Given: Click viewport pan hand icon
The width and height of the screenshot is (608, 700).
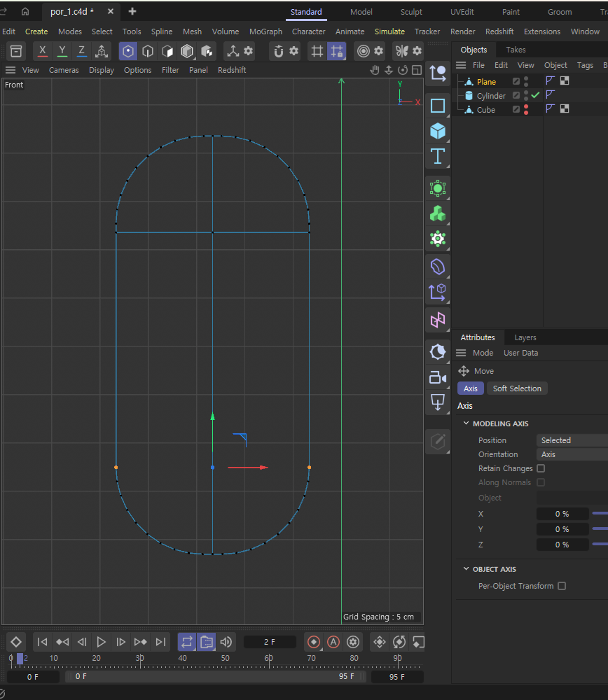Looking at the screenshot, I should coord(375,70).
